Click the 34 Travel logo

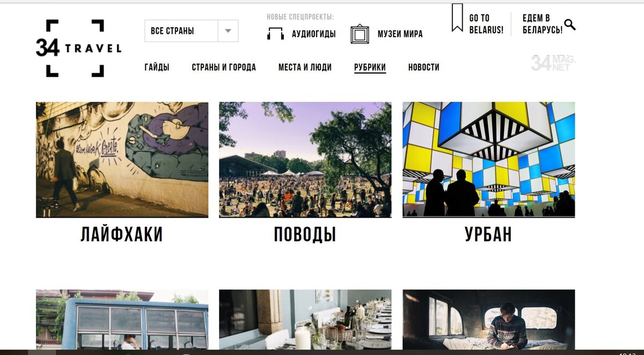point(78,48)
